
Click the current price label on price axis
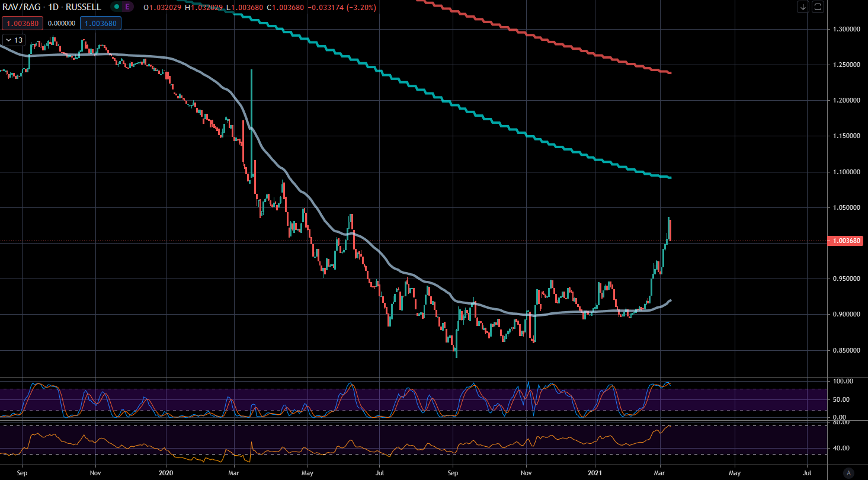pyautogui.click(x=847, y=241)
